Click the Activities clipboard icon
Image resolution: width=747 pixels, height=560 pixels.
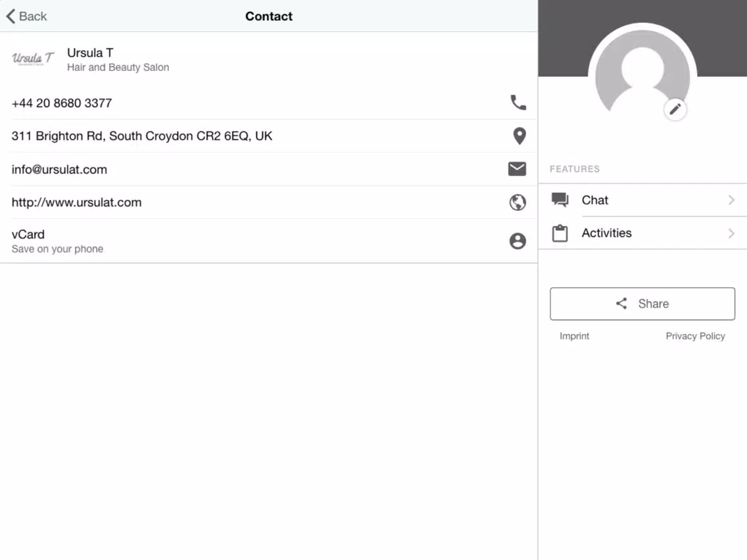[x=560, y=233]
